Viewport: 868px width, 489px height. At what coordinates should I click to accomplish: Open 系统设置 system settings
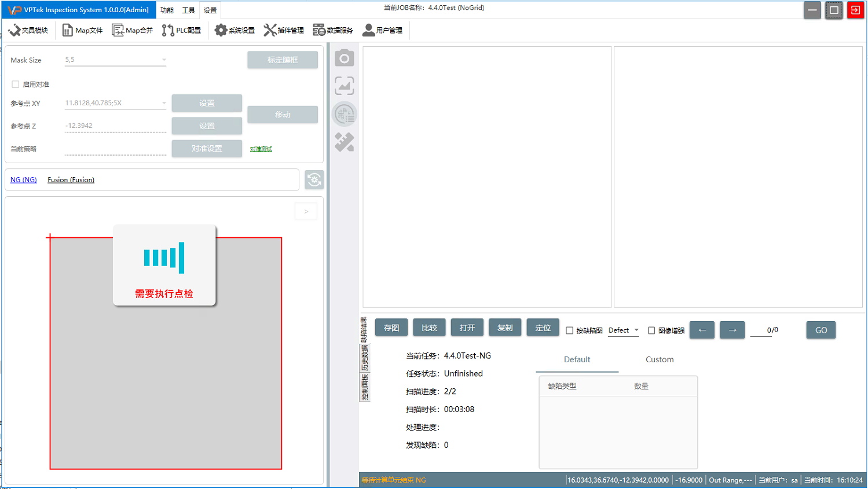235,30
